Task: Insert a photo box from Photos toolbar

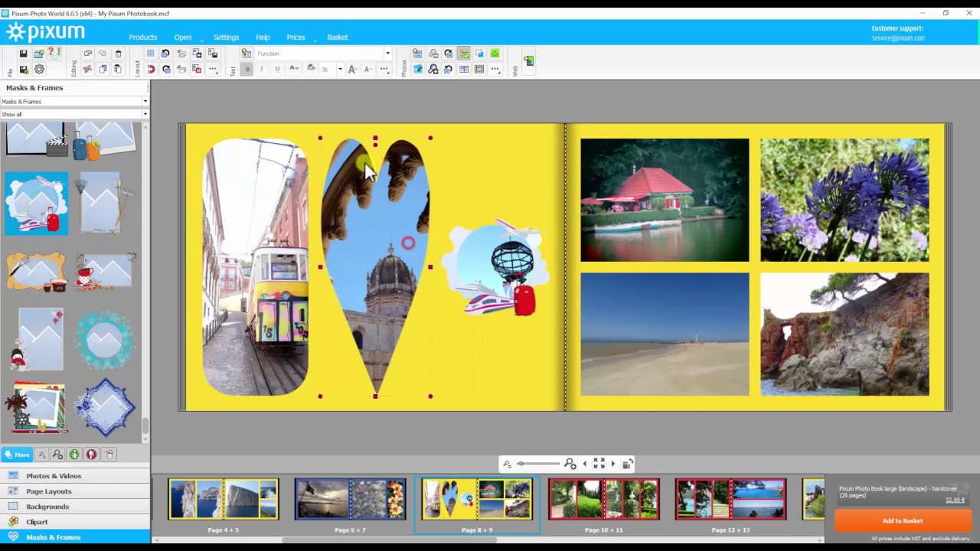Action: [417, 54]
